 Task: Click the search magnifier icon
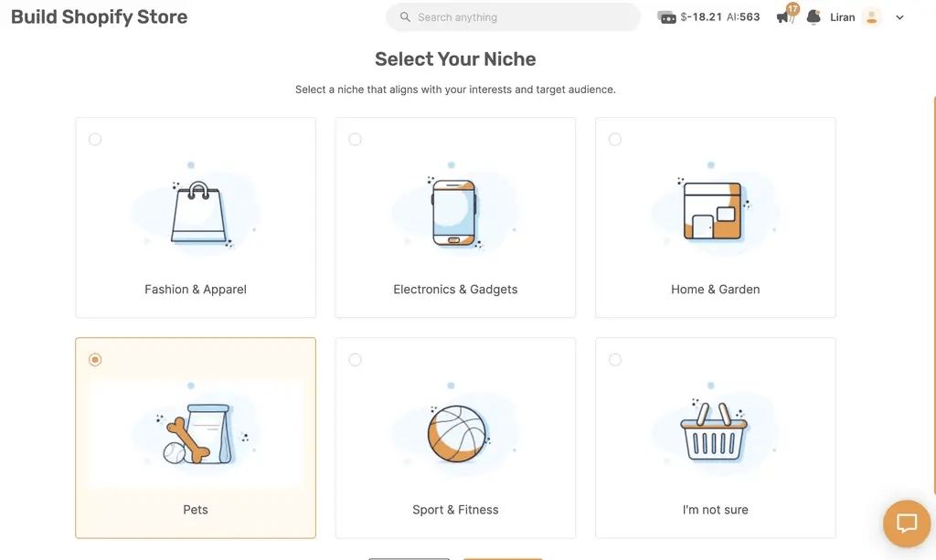click(405, 17)
